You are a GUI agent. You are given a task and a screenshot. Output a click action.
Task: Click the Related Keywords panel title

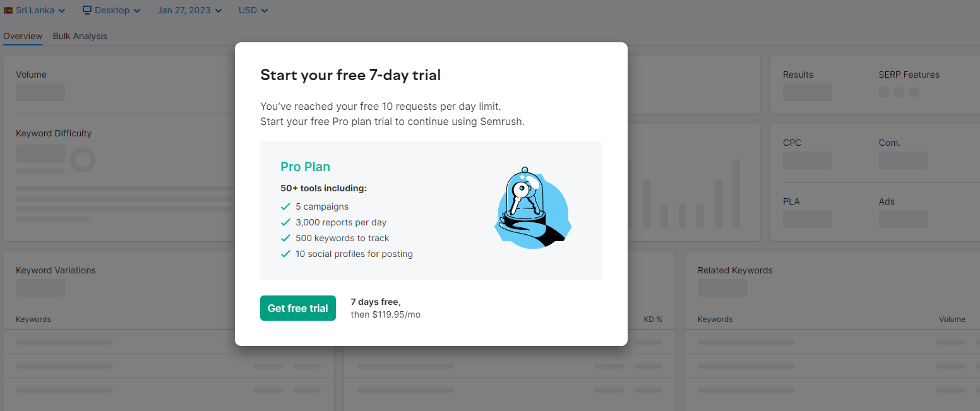pyautogui.click(x=735, y=270)
